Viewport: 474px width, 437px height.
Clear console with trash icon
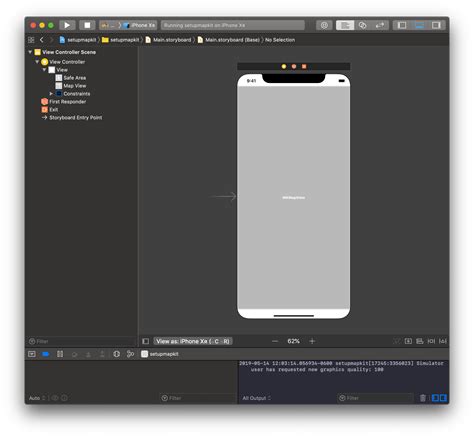click(423, 398)
